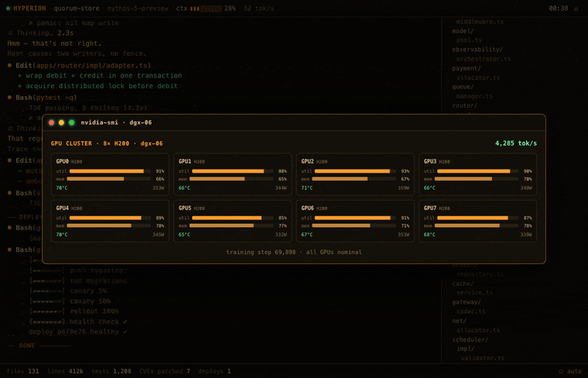Click the GPU0 mem bar
The height and width of the screenshot is (378, 588).
tap(109, 179)
